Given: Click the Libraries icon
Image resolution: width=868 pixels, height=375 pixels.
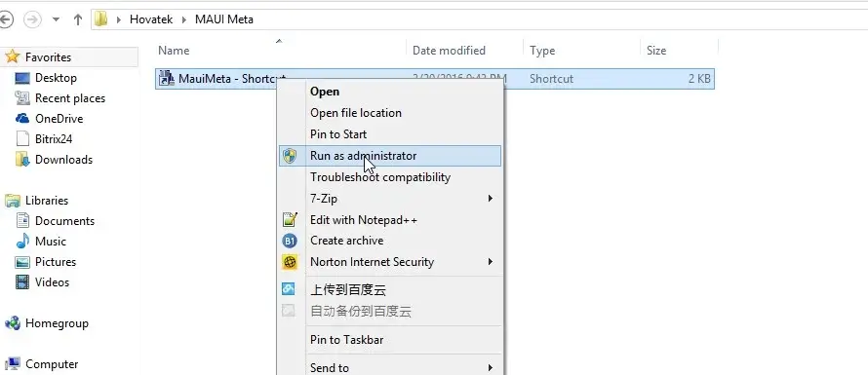Looking at the screenshot, I should click(x=12, y=201).
